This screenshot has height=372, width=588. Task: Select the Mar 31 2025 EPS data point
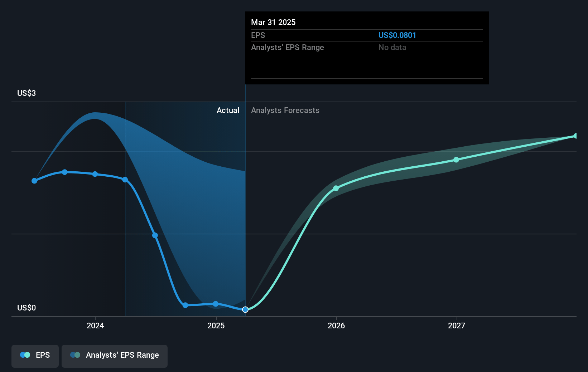[245, 309]
